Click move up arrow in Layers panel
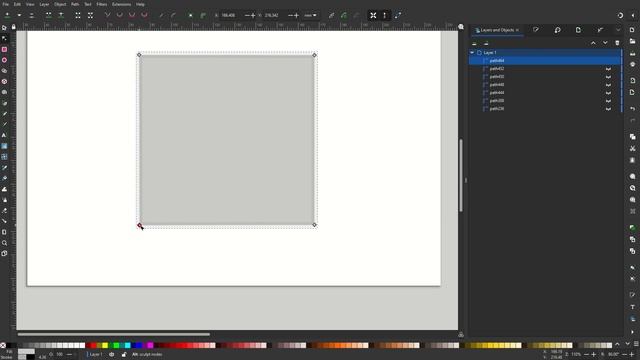The width and height of the screenshot is (640, 360). [593, 43]
